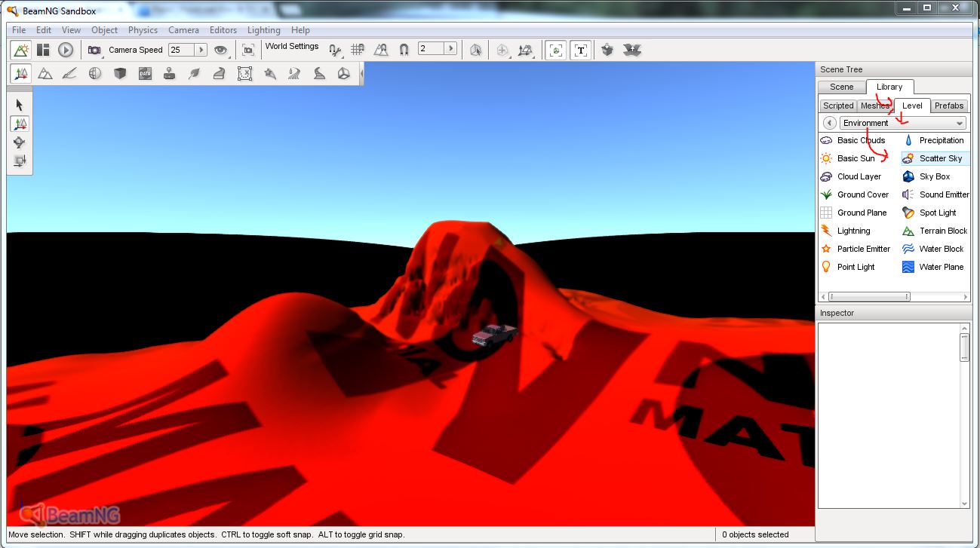Screen dimensions: 980x548
Task: Open the River Editor icon
Action: [x=294, y=73]
